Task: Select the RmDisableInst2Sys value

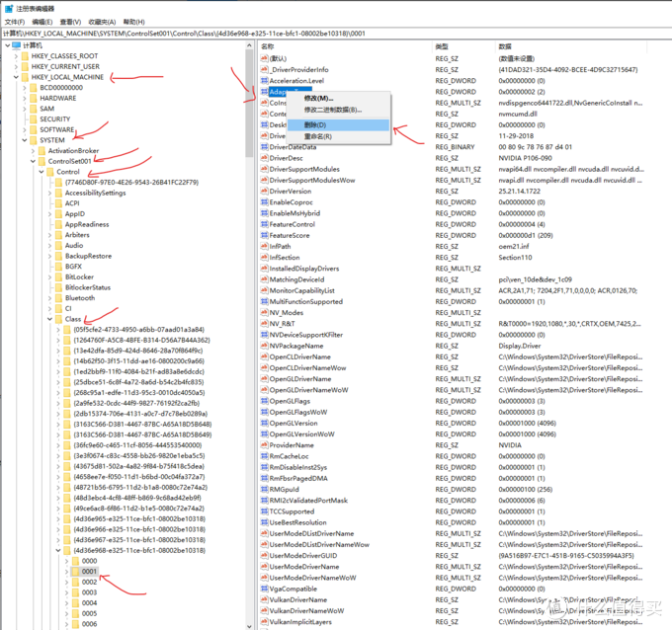Action: [297, 467]
